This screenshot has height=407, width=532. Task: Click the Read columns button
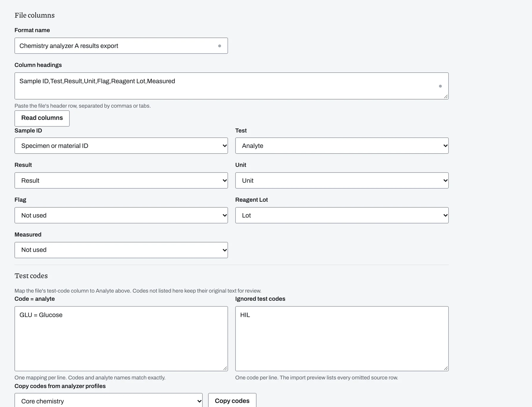pos(42,118)
